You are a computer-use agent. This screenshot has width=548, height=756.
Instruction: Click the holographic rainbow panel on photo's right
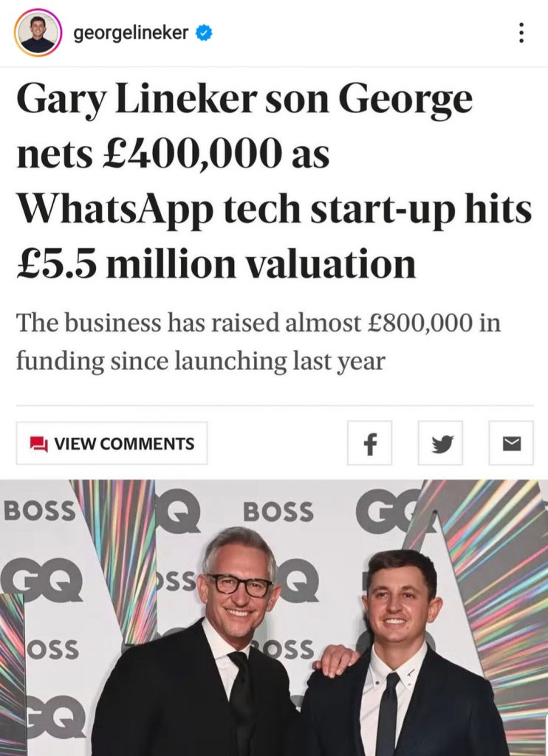(502, 561)
